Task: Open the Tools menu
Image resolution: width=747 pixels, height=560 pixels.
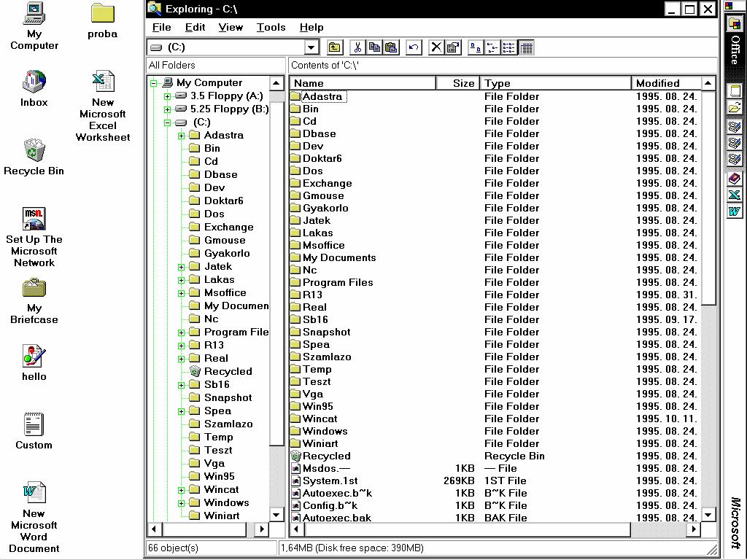Action: (x=271, y=27)
